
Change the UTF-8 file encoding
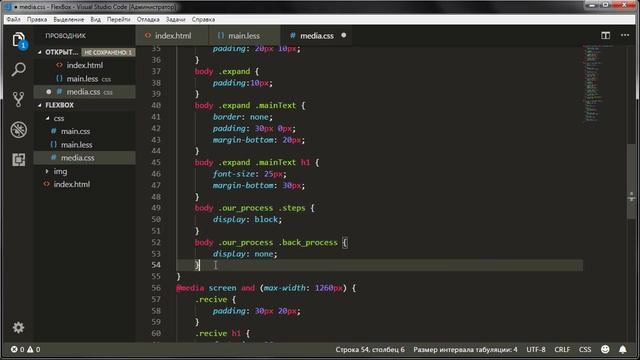(x=536, y=349)
